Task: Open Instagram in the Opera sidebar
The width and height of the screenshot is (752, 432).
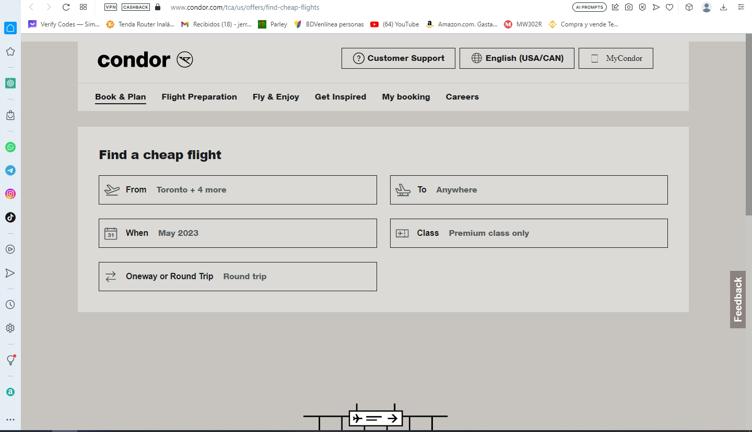Action: (10, 194)
